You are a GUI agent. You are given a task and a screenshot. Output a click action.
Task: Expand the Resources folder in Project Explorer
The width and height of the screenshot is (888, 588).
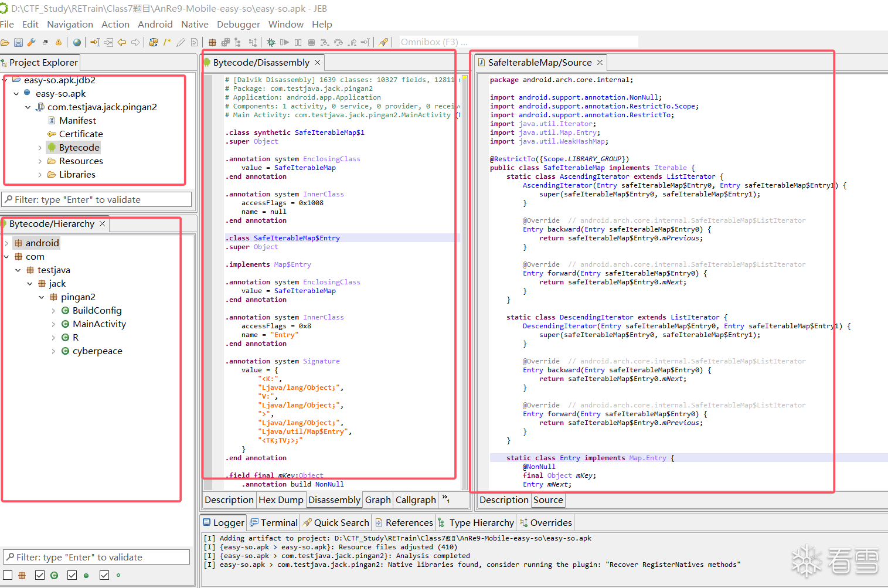tap(40, 161)
